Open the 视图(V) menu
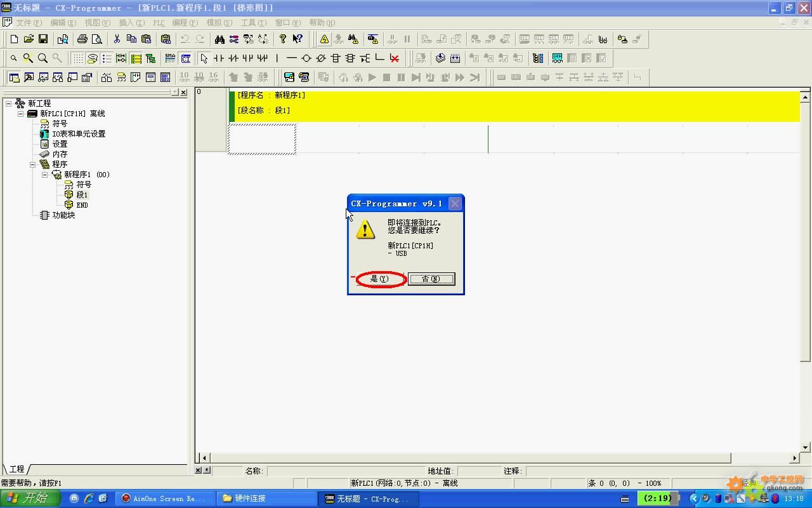Viewport: 812px width, 508px height. click(97, 22)
